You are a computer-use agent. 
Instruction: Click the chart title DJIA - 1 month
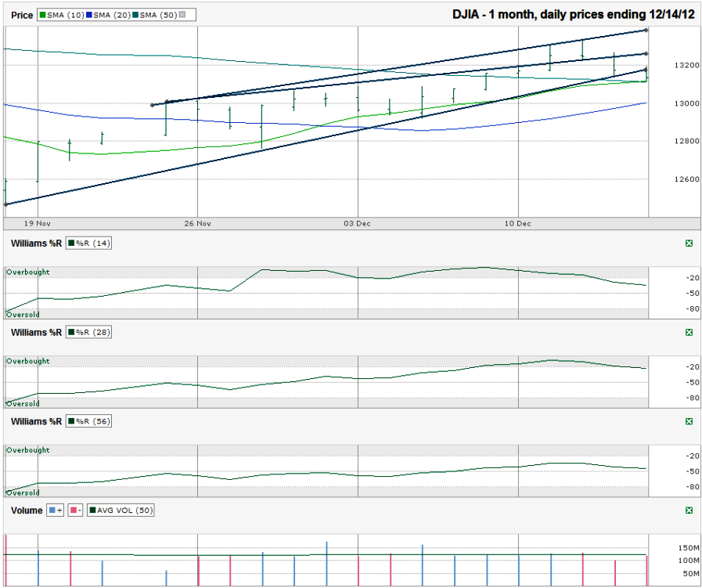click(x=574, y=14)
